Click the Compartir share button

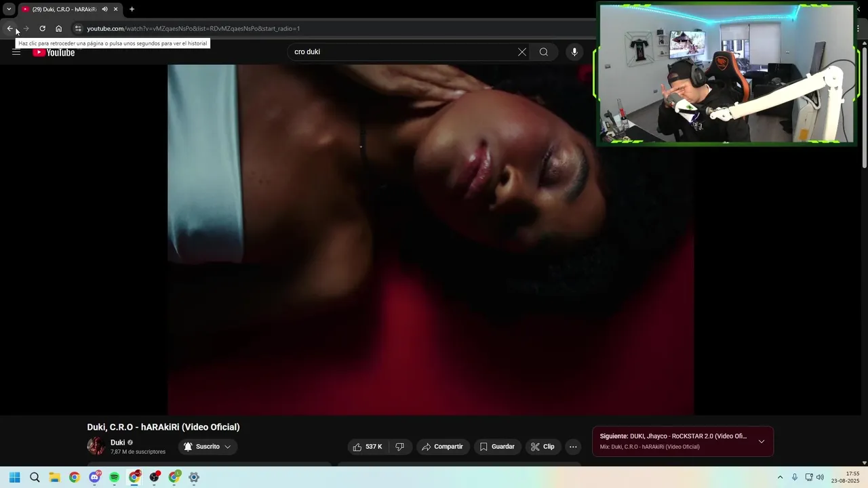442,447
